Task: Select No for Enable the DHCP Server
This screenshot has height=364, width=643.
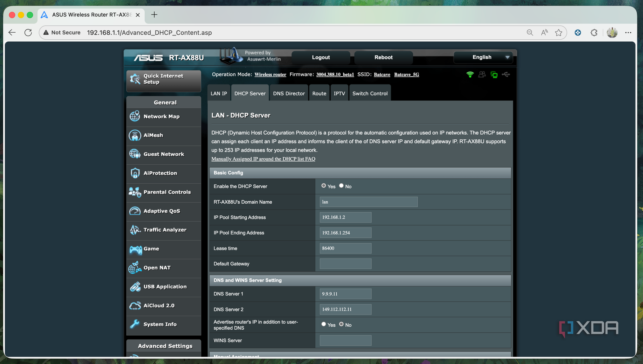Action: [x=341, y=186]
